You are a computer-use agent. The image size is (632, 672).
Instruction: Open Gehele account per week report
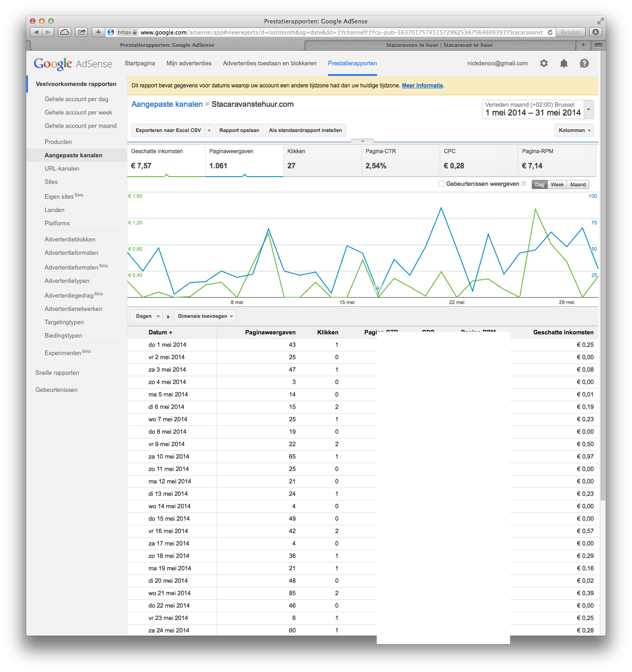click(x=78, y=112)
